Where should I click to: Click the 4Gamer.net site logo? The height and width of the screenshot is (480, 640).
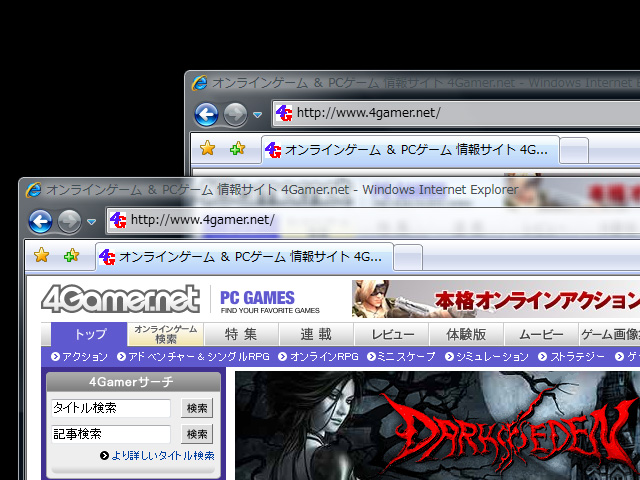pyautogui.click(x=120, y=299)
